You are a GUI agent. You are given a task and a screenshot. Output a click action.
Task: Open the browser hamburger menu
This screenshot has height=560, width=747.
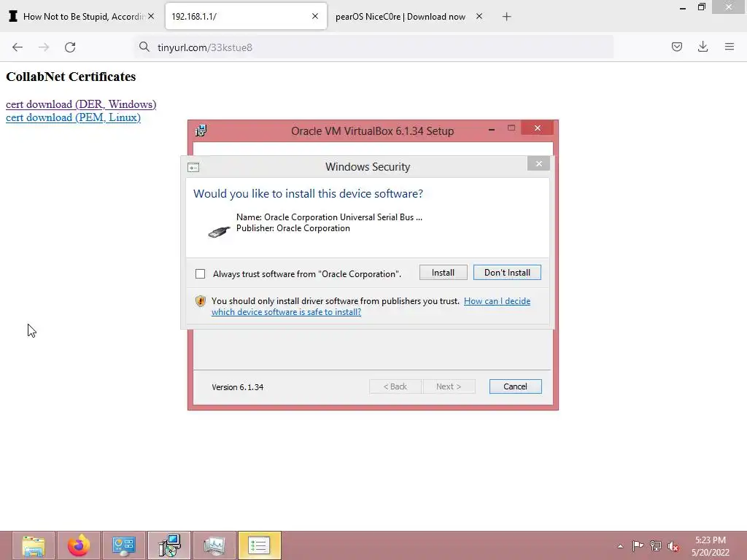tap(729, 47)
